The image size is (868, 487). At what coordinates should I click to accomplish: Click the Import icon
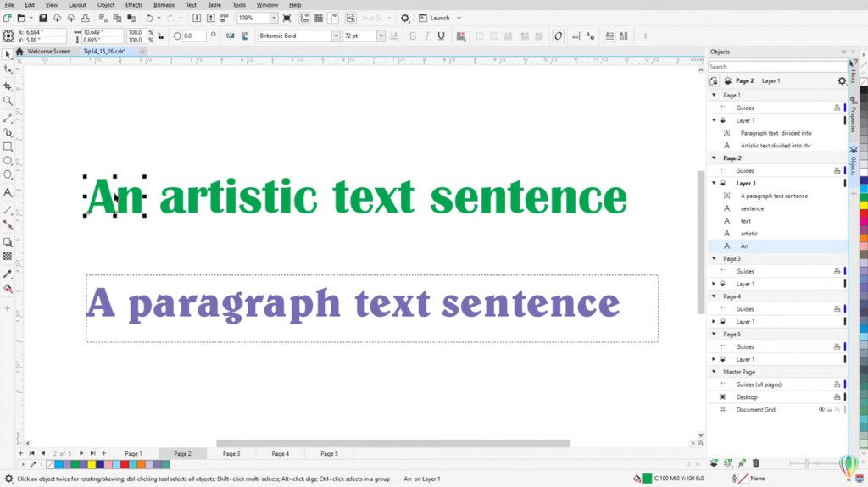point(197,19)
